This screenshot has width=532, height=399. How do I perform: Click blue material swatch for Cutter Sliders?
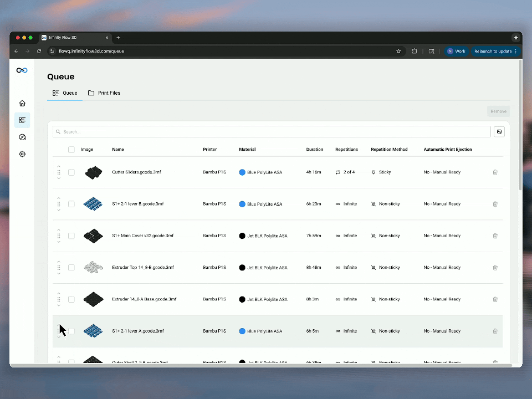pyautogui.click(x=242, y=172)
